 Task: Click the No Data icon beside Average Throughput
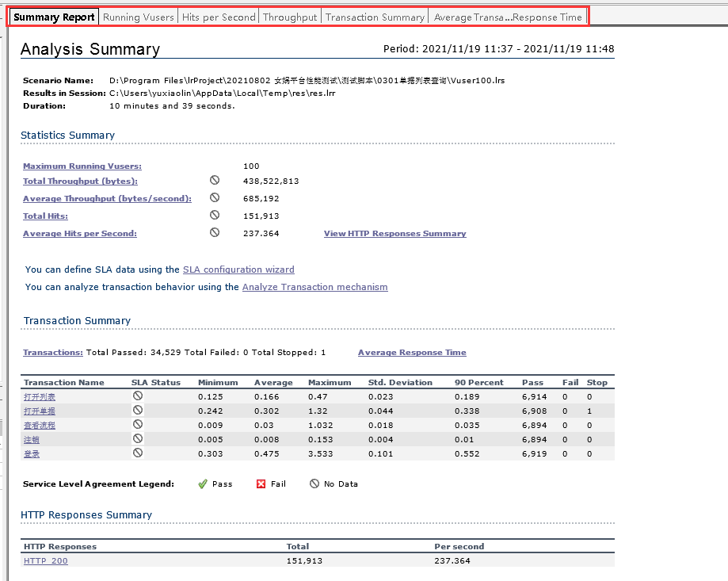[215, 198]
